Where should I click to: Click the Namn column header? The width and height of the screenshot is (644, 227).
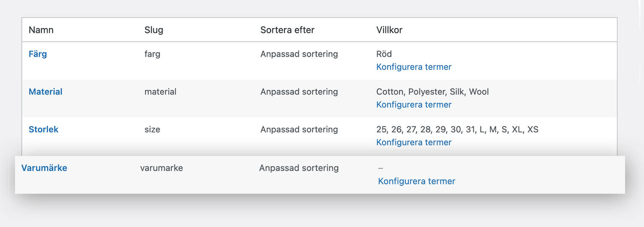(x=41, y=30)
